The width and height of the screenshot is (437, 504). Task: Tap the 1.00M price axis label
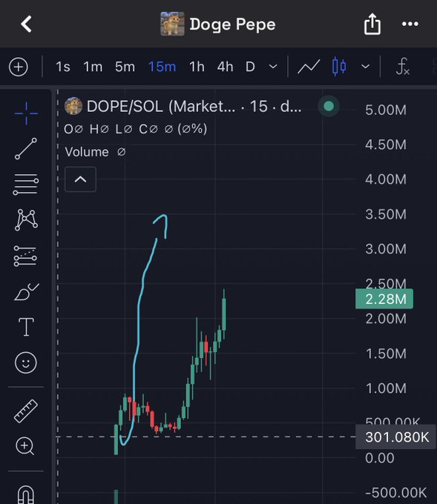point(386,388)
